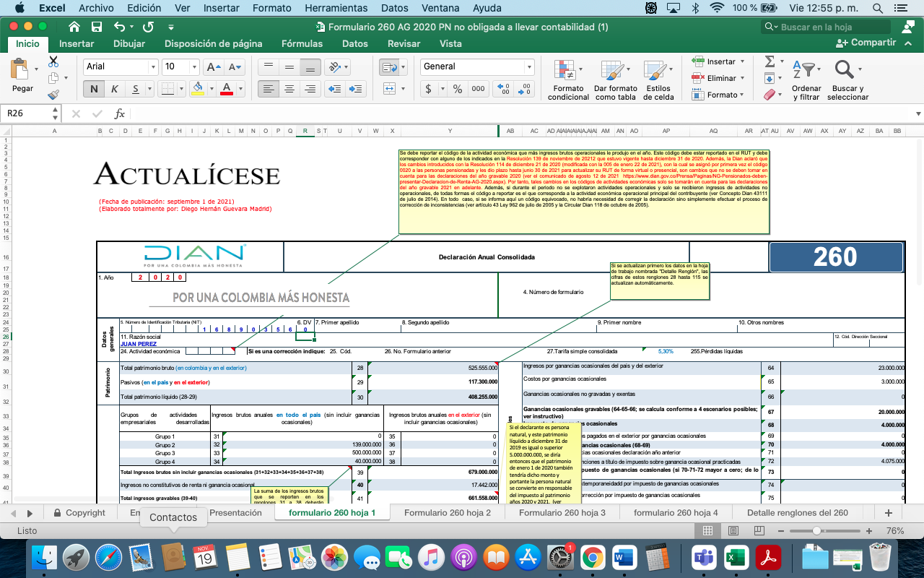Open the font size 10 dropdown
924x578 pixels.
(194, 66)
